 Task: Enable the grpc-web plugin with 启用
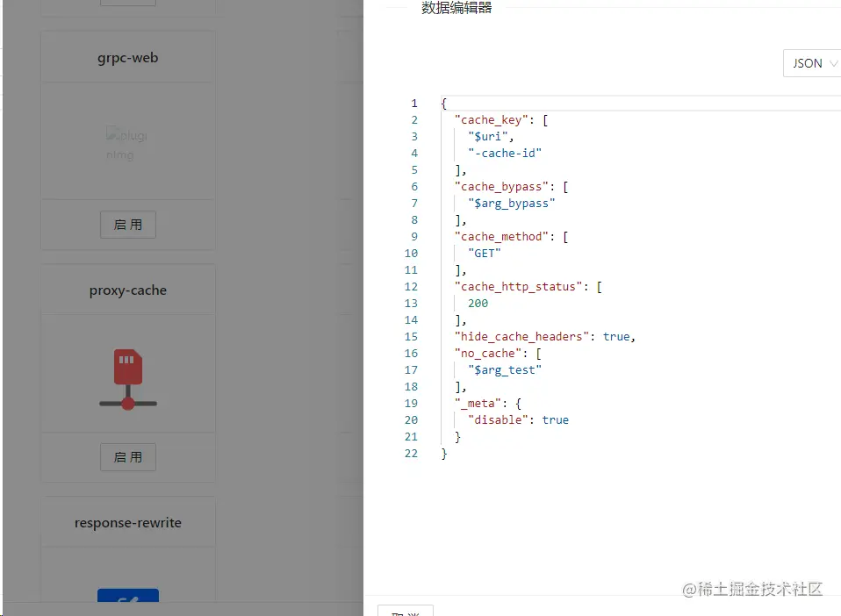pos(128,225)
